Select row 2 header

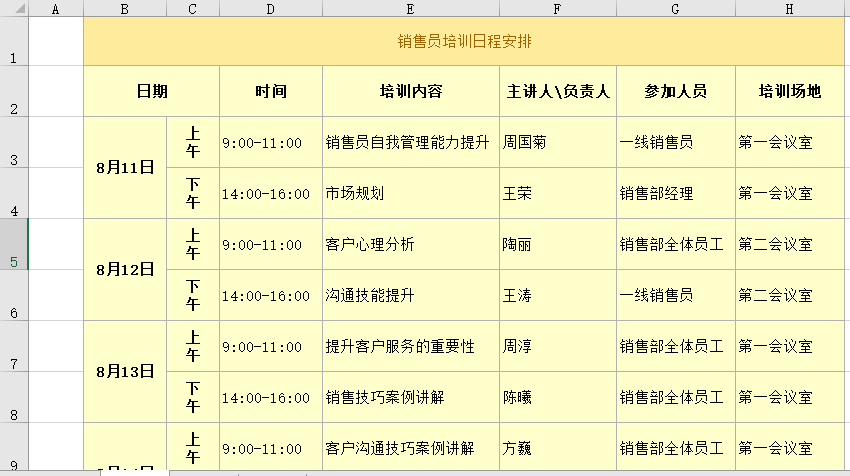coord(14,92)
